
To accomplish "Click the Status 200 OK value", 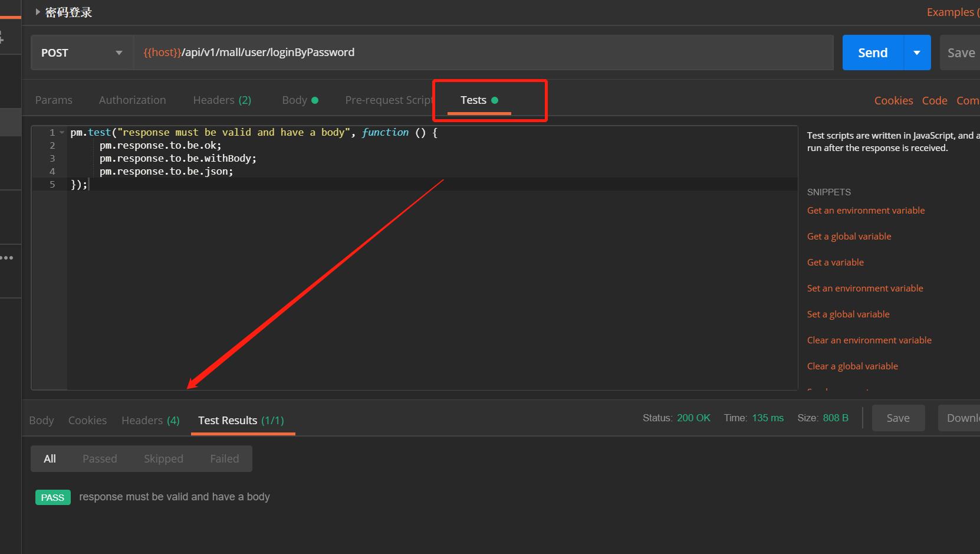I will [x=693, y=418].
